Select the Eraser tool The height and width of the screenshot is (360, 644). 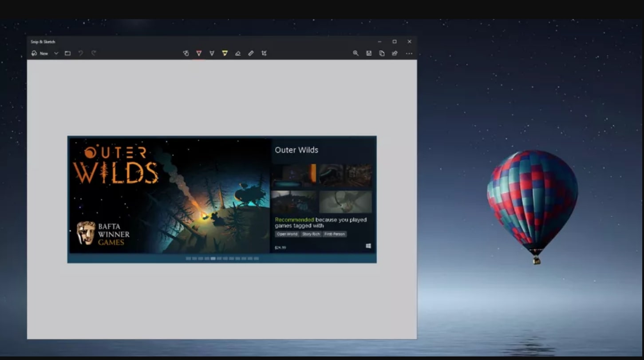[x=238, y=53]
